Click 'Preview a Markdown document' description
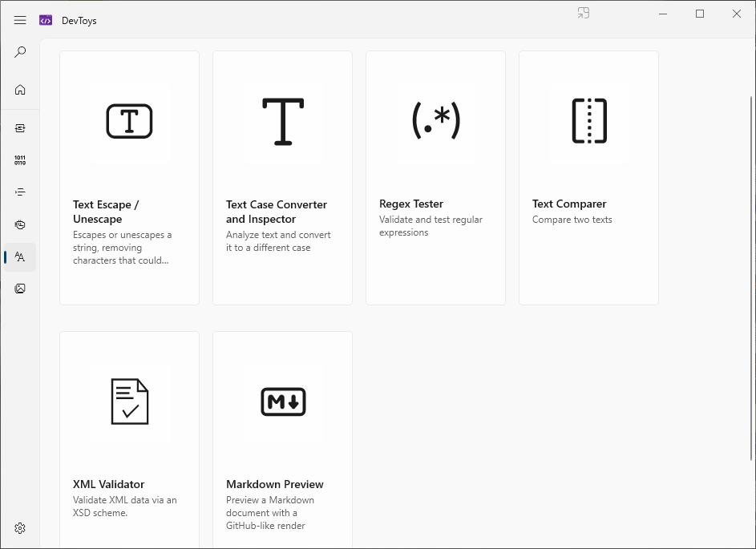 coord(270,513)
